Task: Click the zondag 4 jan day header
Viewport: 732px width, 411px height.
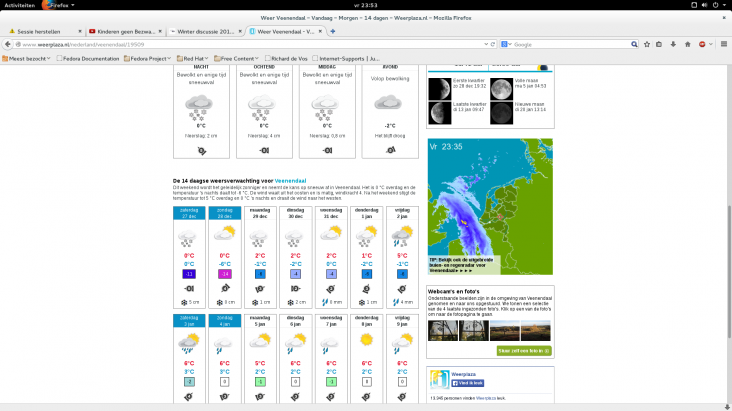Action: pos(225,320)
